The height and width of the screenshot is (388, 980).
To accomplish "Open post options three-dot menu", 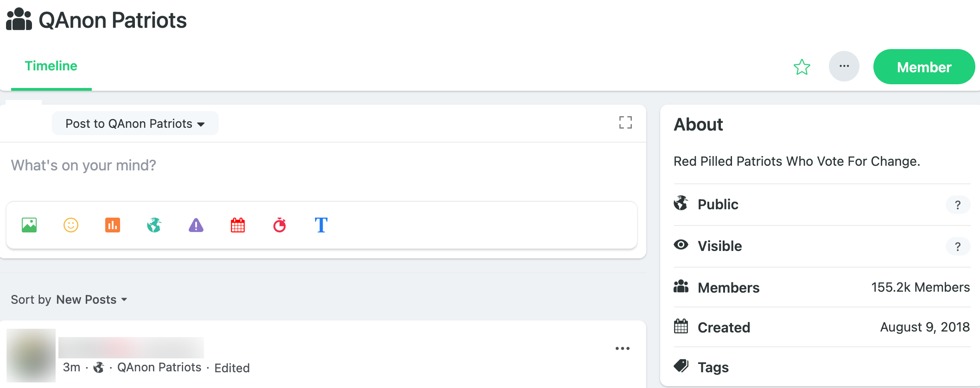I will click(x=622, y=348).
